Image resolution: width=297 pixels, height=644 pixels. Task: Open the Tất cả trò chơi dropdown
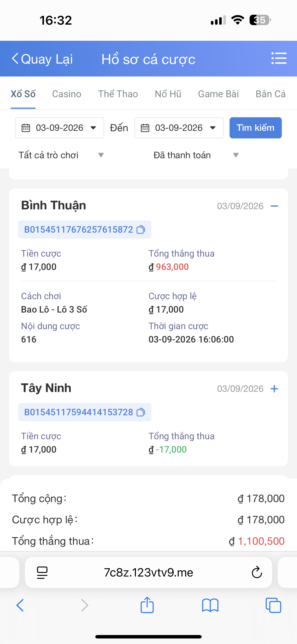tap(61, 155)
